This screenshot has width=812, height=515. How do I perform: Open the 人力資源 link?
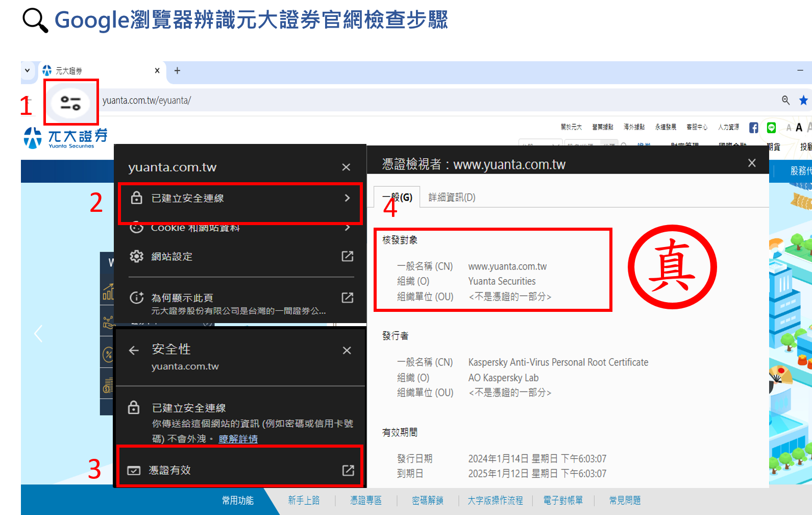(x=728, y=127)
